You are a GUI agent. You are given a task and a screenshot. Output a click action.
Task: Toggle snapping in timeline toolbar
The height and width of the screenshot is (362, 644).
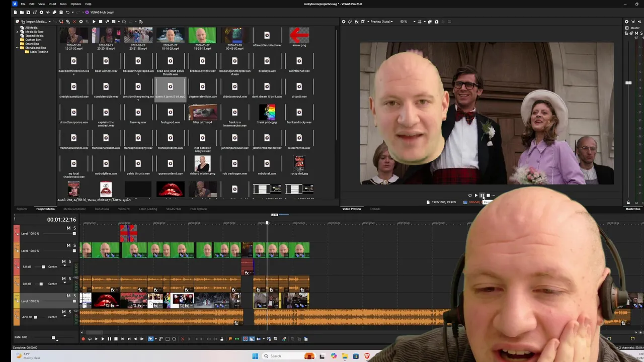pyautogui.click(x=246, y=339)
